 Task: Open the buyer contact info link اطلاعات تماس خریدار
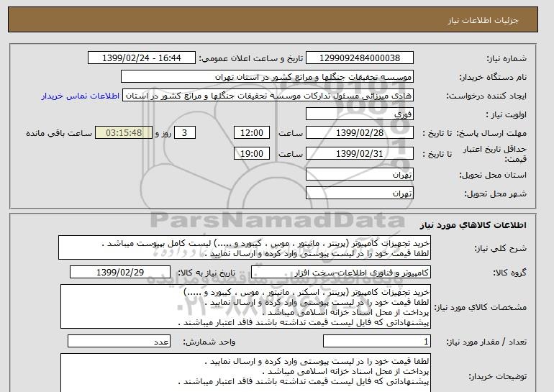80,96
